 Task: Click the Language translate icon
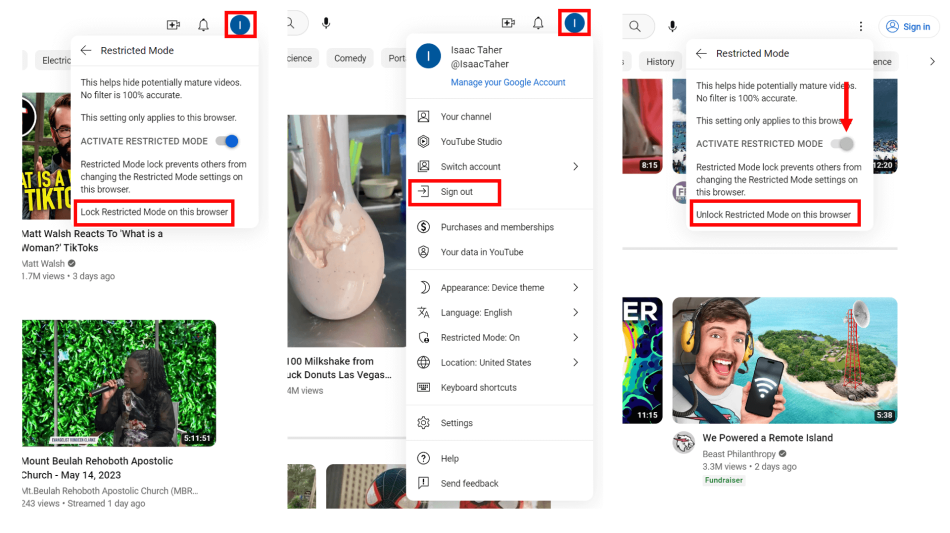pos(424,313)
